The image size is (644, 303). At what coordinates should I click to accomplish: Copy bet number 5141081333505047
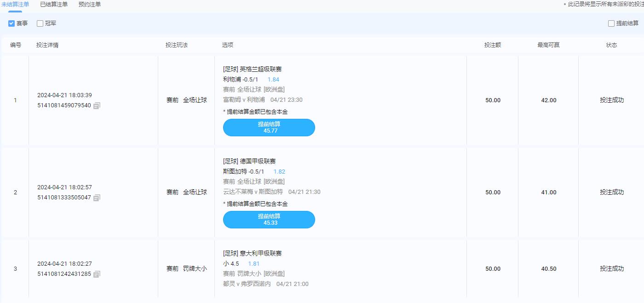point(97,198)
